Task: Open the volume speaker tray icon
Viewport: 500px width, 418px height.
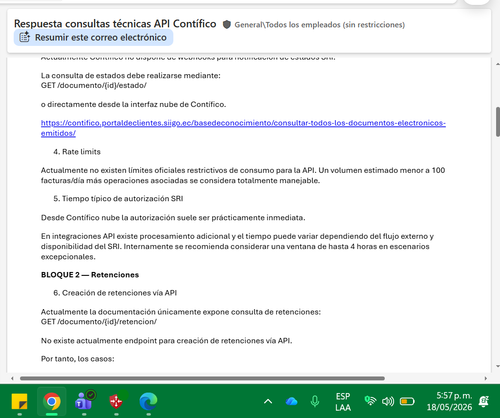Action: pyautogui.click(x=388, y=401)
